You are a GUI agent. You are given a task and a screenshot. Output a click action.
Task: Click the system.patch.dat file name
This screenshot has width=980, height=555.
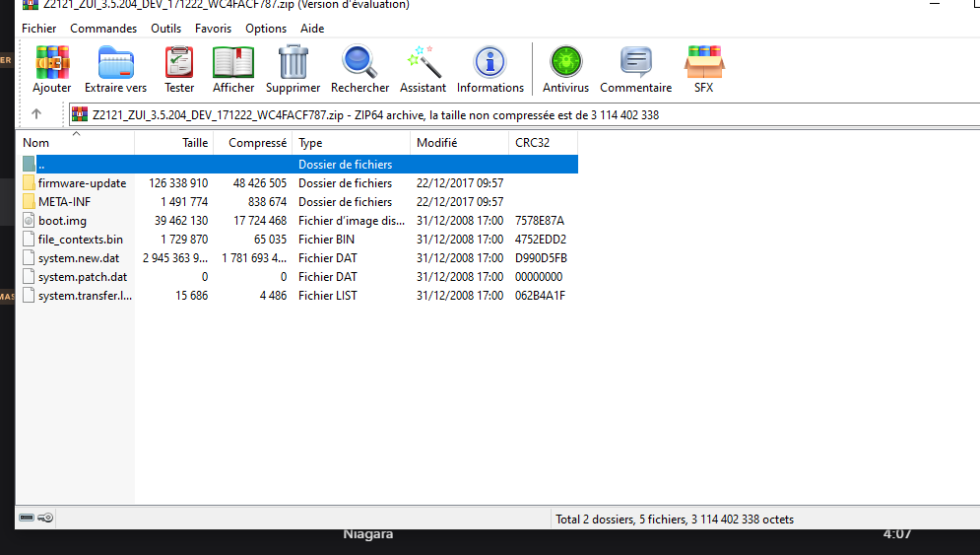pos(83,277)
